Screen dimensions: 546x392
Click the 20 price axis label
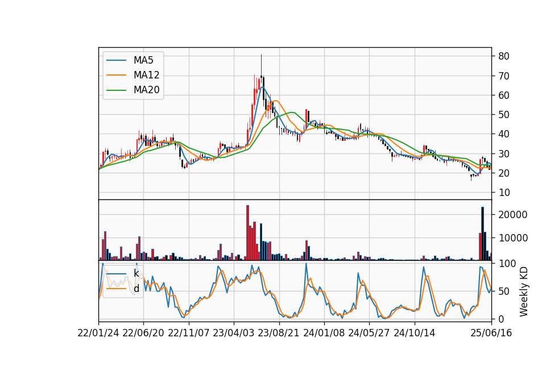[504, 173]
